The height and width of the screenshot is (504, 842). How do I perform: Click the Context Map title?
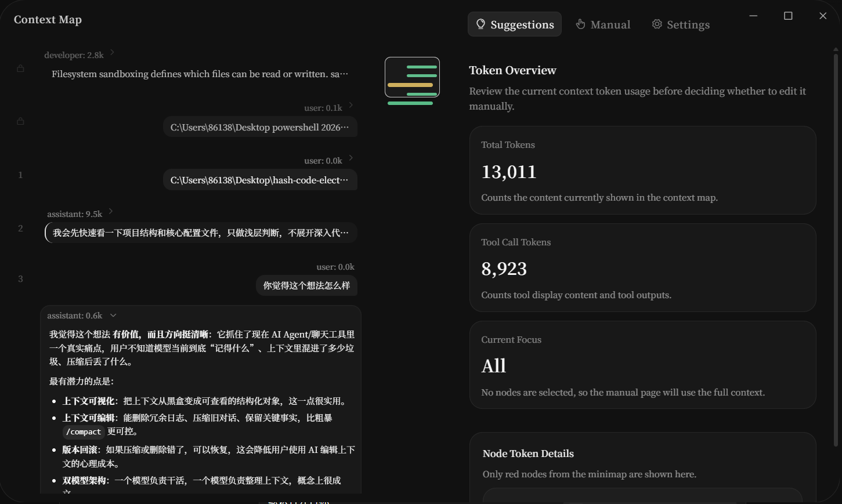click(x=48, y=20)
